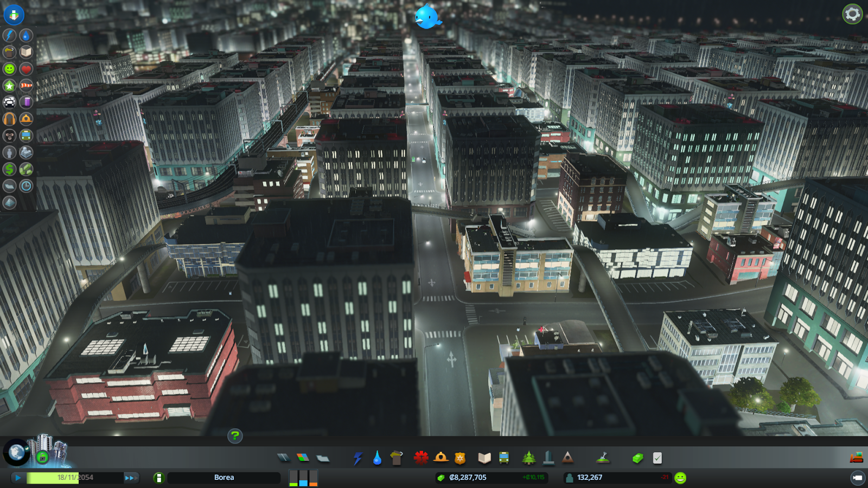Image resolution: width=868 pixels, height=488 pixels.
Task: Show the water info view
Action: point(26,35)
